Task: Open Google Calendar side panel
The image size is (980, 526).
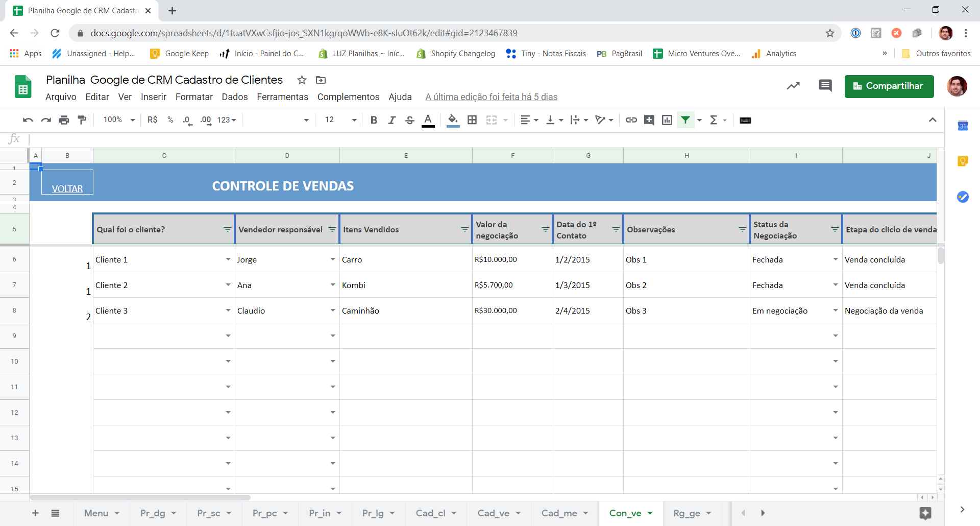Action: (x=963, y=126)
